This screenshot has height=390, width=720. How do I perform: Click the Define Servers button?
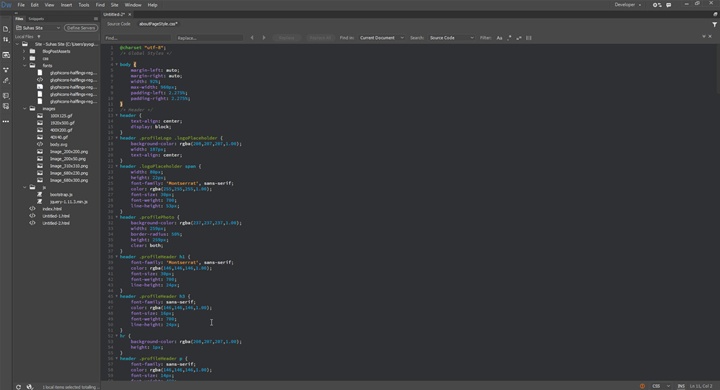tap(81, 28)
